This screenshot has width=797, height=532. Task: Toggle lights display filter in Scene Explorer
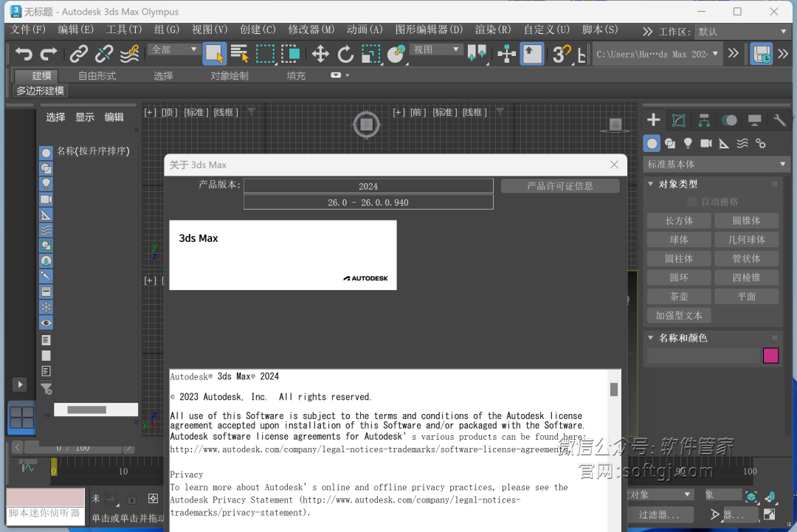(46, 184)
